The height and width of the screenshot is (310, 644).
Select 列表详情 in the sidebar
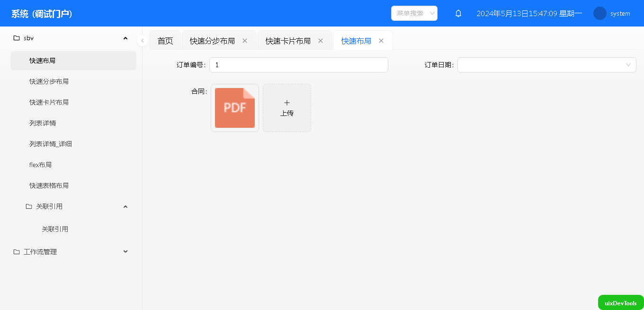click(x=43, y=123)
